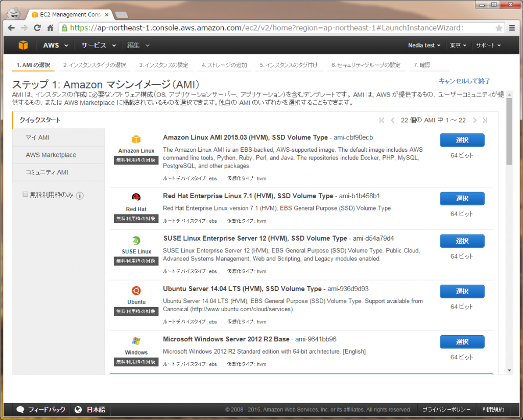
Task: Click the green padlock in address bar
Action: click(x=64, y=28)
